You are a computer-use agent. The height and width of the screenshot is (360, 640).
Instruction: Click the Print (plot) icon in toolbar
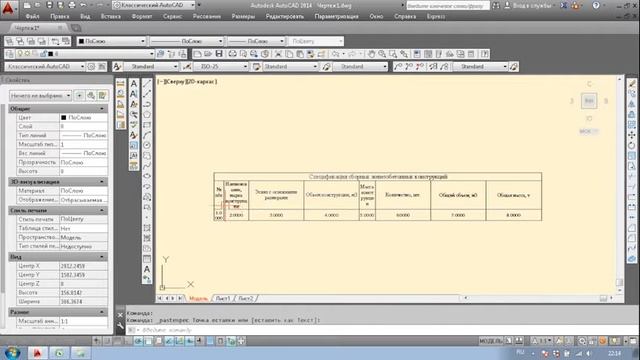(x=232, y=54)
